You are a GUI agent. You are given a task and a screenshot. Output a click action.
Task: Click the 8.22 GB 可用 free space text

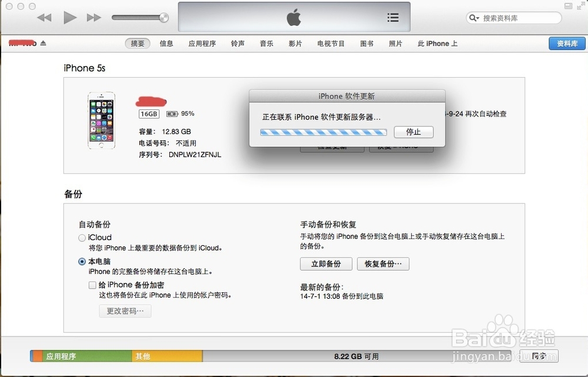click(x=356, y=356)
